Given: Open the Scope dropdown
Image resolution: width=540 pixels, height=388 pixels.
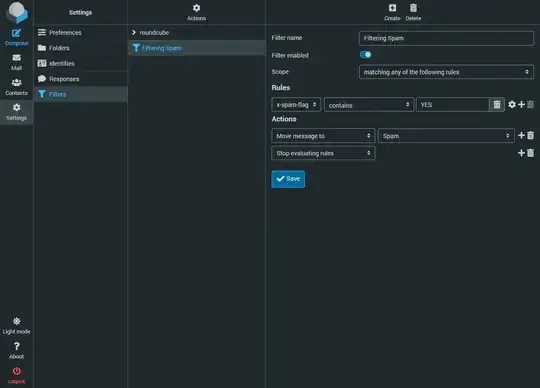Looking at the screenshot, I should (446, 72).
